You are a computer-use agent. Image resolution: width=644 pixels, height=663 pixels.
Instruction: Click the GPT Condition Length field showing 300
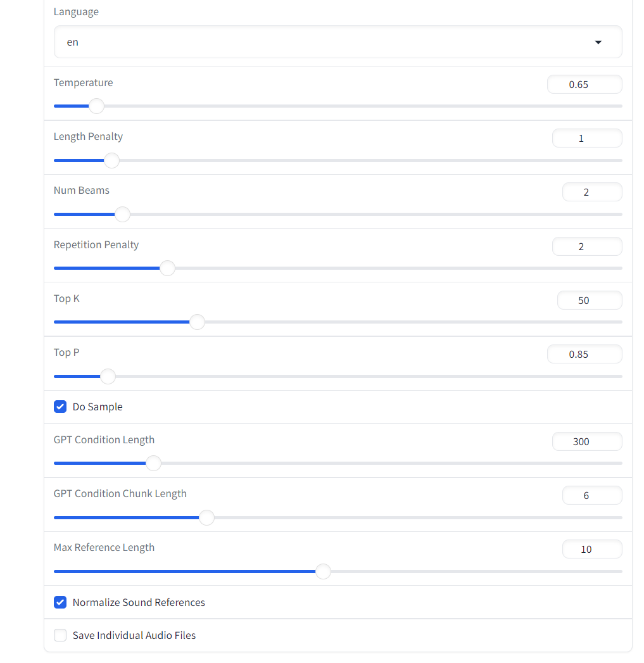[x=586, y=441]
